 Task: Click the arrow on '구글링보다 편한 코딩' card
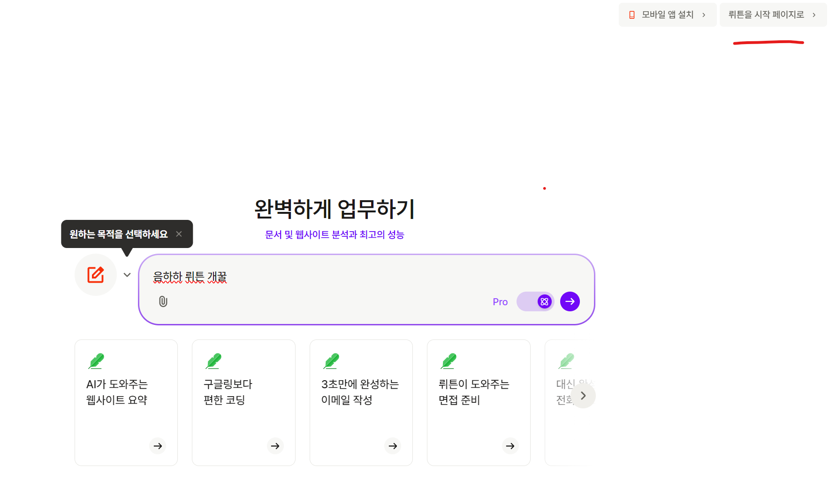[275, 446]
